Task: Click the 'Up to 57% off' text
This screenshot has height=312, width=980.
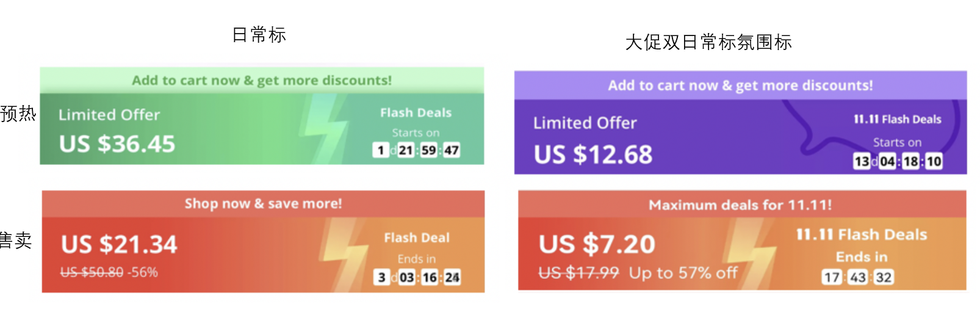Action: tap(683, 273)
